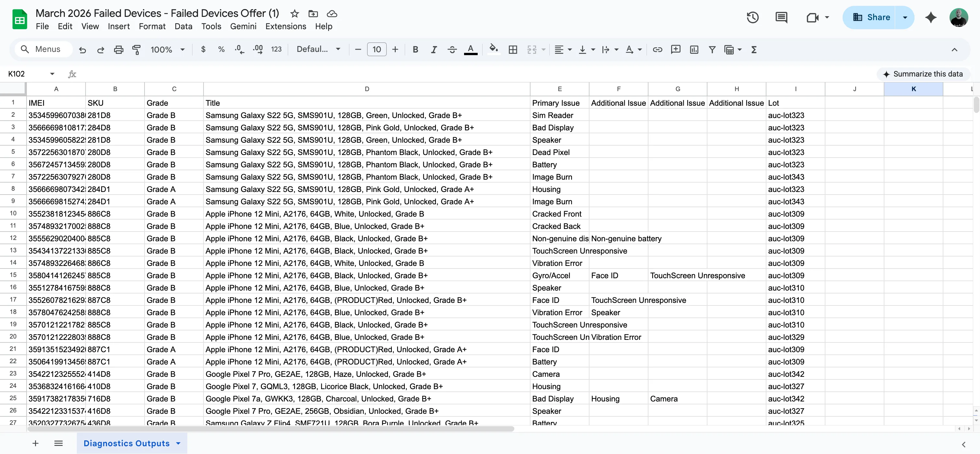
Task: Hide the menus with collapse arrow
Action: click(954, 50)
